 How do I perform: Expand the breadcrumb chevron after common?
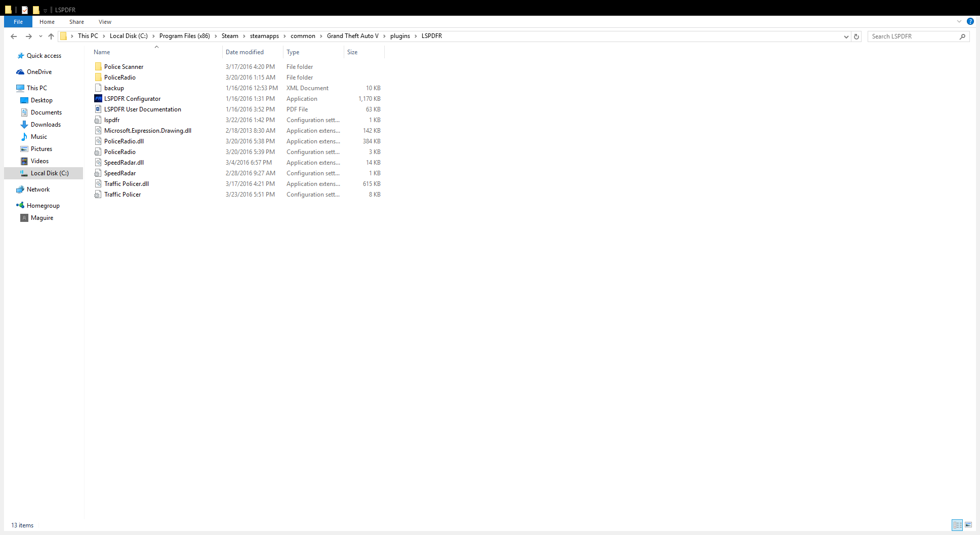[x=321, y=36]
